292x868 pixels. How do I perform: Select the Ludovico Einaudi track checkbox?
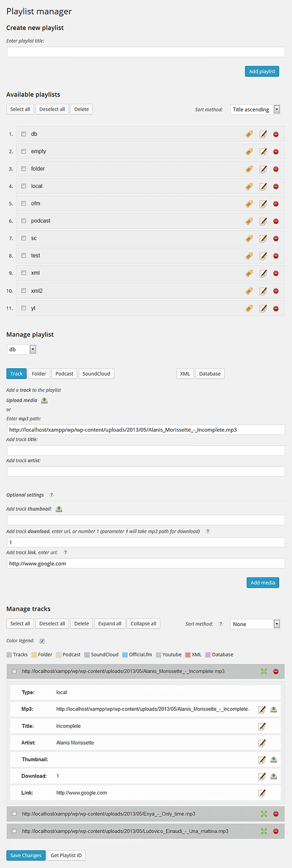pos(14,831)
